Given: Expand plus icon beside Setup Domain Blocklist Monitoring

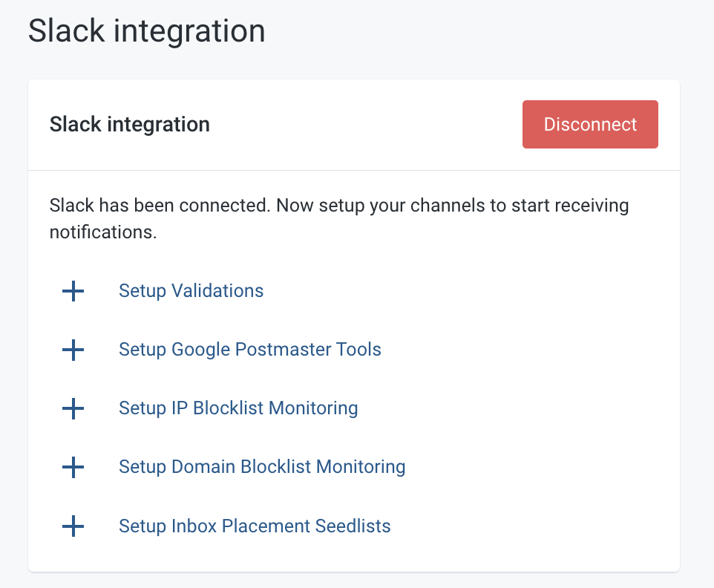Looking at the screenshot, I should [73, 467].
